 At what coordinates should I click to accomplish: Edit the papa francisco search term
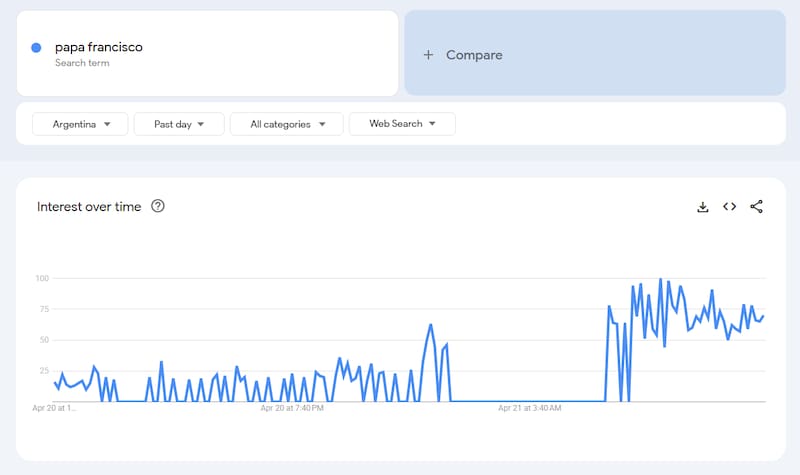tap(98, 47)
